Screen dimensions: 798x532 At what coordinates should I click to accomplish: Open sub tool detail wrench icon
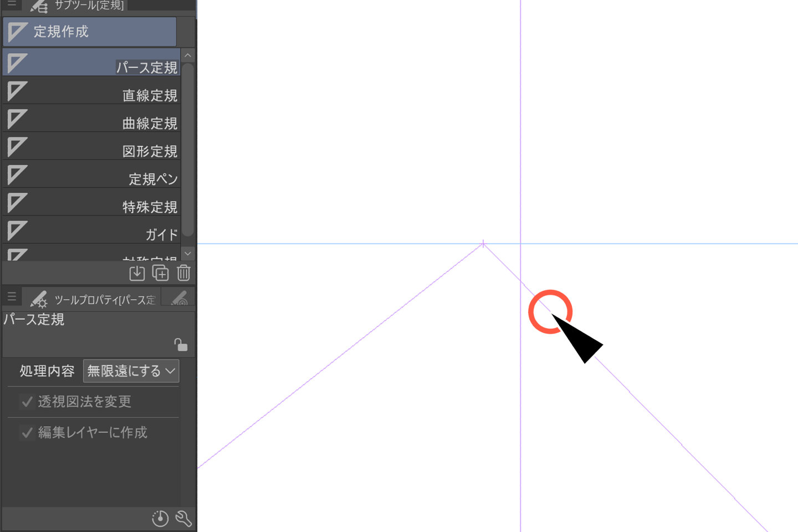pos(183,519)
